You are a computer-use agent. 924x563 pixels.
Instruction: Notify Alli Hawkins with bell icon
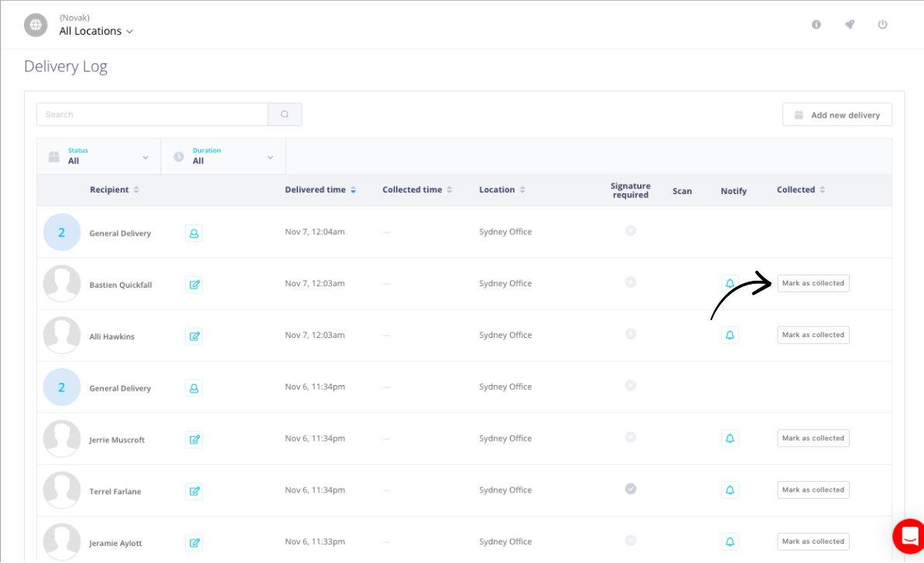tap(730, 335)
